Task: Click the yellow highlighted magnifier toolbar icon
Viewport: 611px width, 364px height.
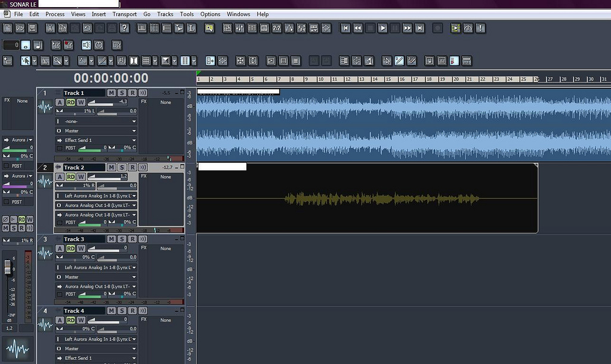Action: [209, 28]
